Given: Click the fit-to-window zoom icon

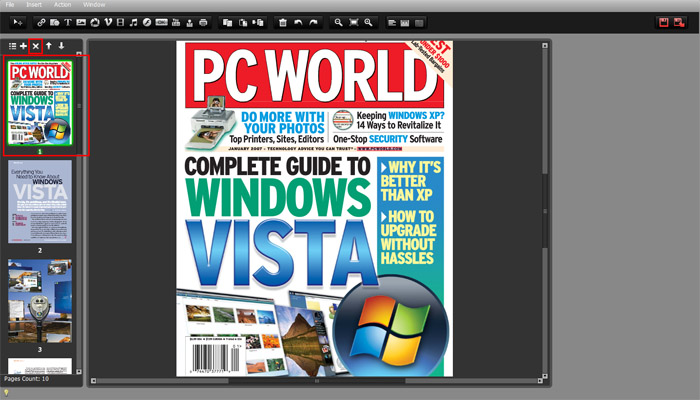Looking at the screenshot, I should (x=354, y=22).
